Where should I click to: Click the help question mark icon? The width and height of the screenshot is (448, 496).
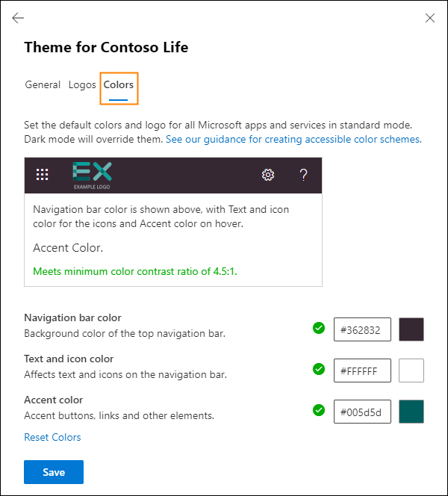[x=303, y=175]
